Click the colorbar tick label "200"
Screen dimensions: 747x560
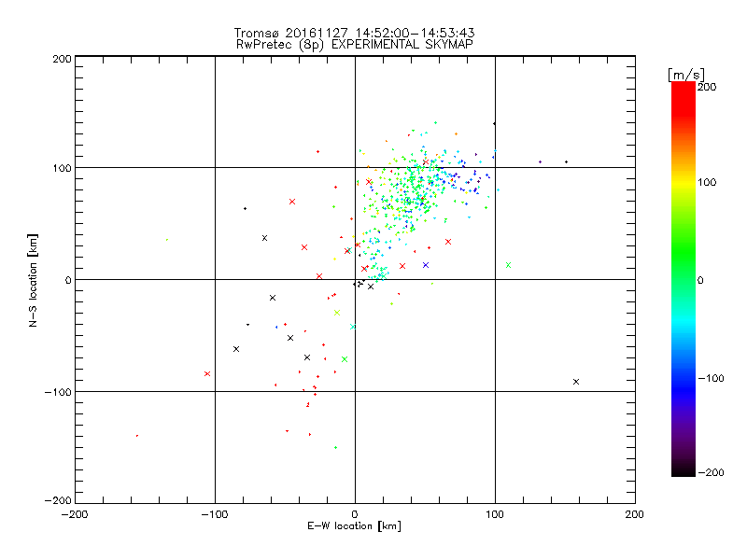(707, 87)
